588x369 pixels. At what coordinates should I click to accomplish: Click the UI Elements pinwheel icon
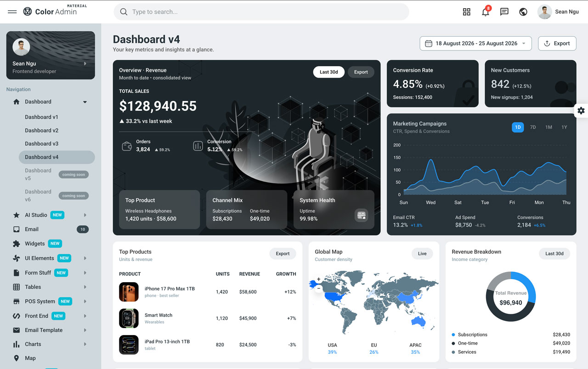[x=17, y=258]
